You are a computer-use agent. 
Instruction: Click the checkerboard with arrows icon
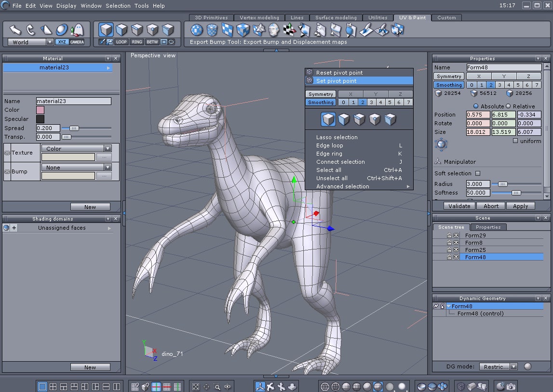point(289,30)
